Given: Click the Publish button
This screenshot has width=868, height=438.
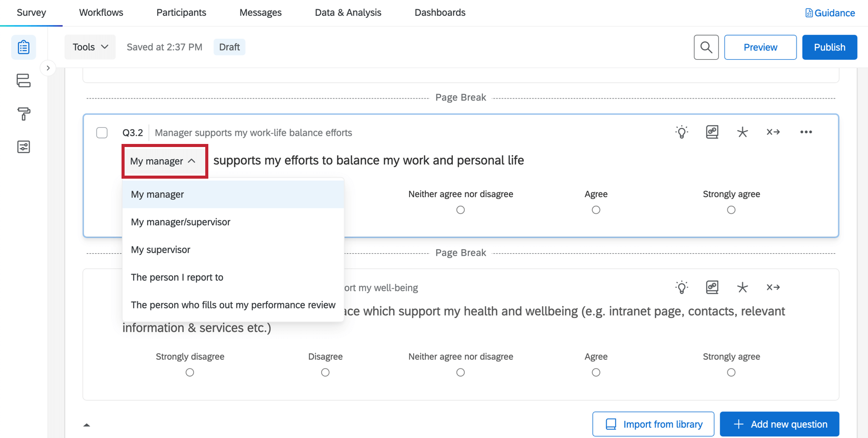Looking at the screenshot, I should (x=829, y=47).
